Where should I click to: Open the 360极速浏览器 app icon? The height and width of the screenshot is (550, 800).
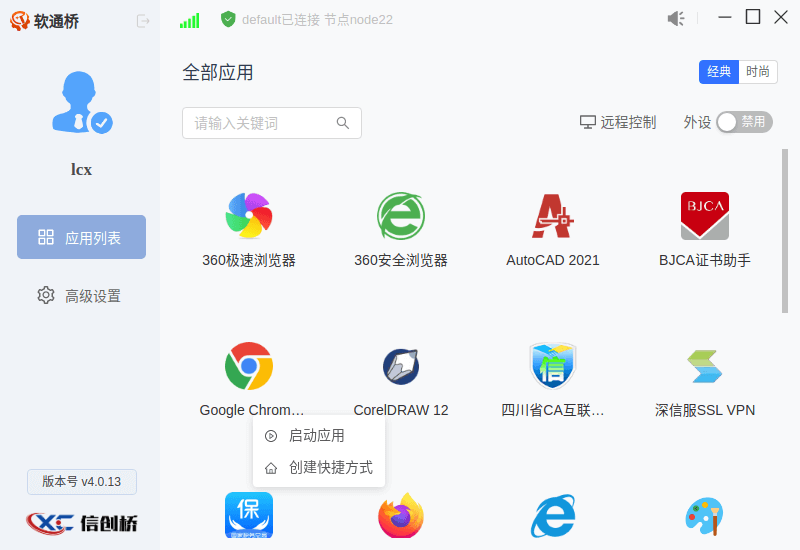249,215
